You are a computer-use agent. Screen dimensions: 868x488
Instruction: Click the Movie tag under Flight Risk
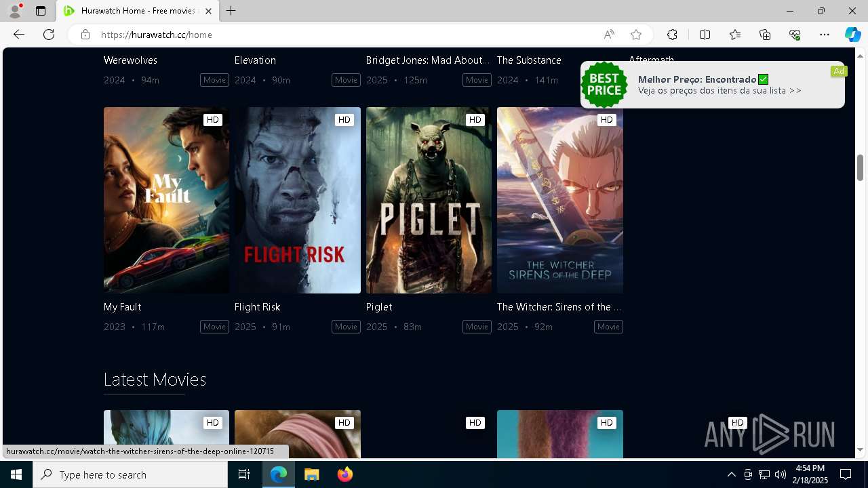[x=346, y=327]
